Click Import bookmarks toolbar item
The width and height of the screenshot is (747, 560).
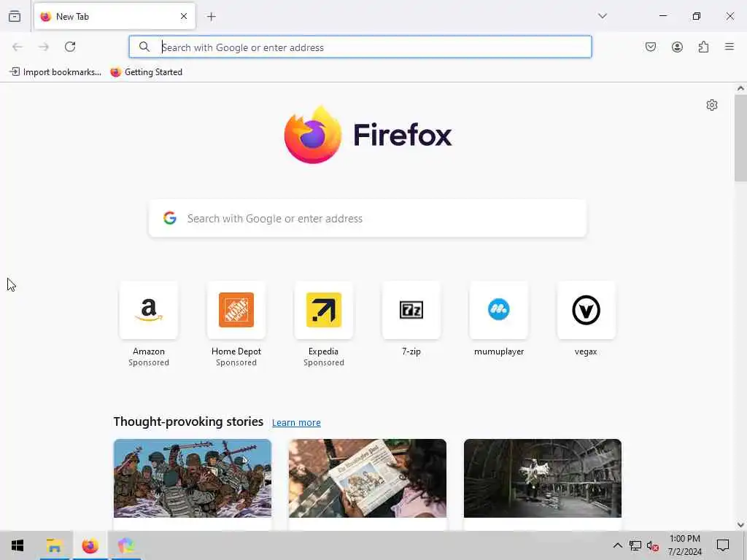tap(55, 72)
